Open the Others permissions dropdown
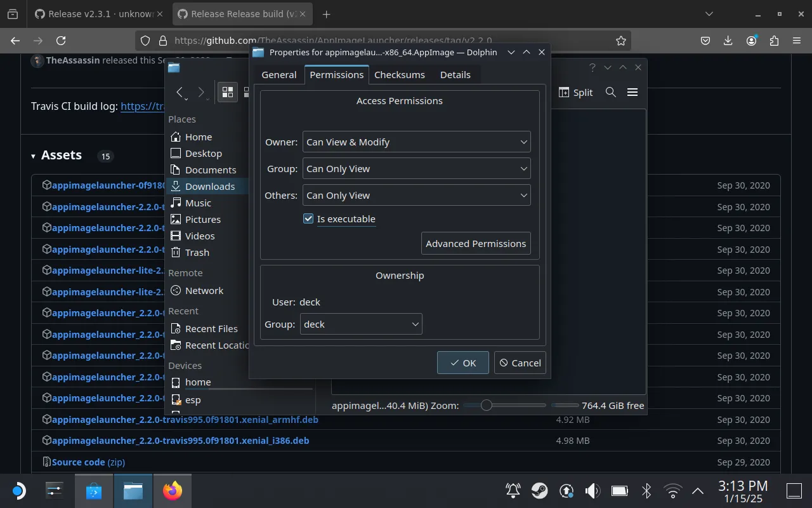Viewport: 812px width, 508px height. (x=416, y=195)
